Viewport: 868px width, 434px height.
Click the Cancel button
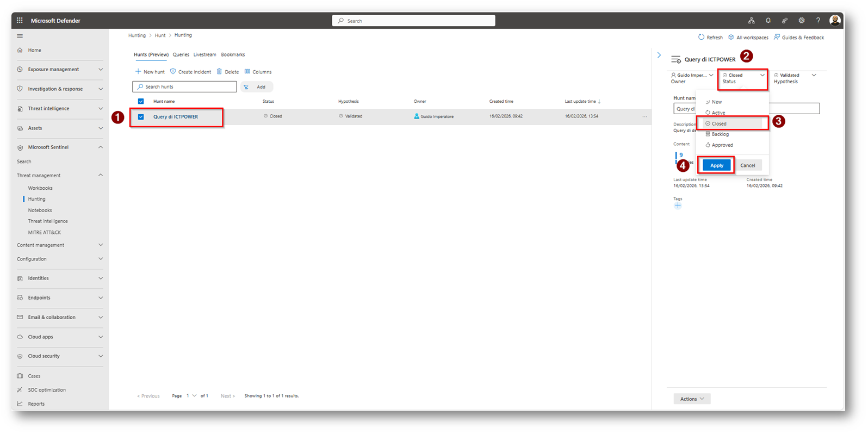tap(748, 165)
